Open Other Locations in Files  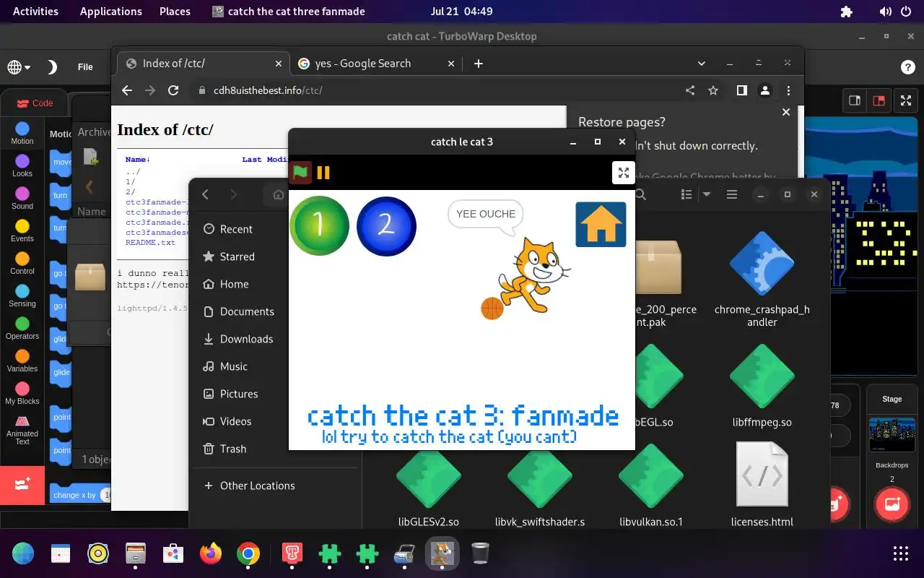(250, 486)
